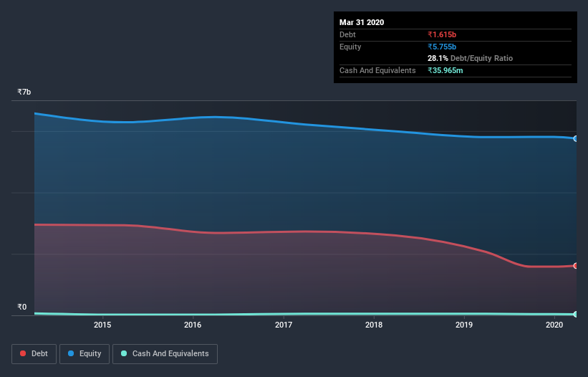Viewport: 588px width, 377px height.
Task: Click the ₹0 y-axis label
Action: [x=21, y=307]
